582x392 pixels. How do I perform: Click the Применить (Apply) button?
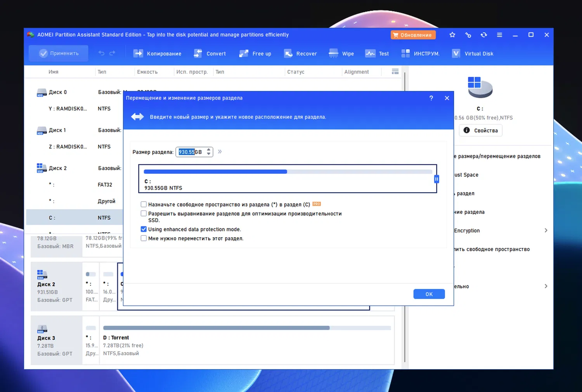tap(59, 54)
